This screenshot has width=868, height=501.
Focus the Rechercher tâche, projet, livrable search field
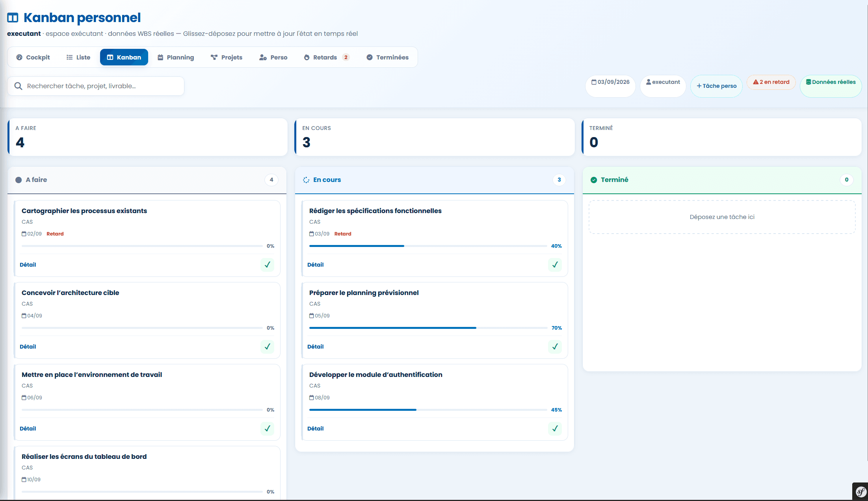(96, 86)
